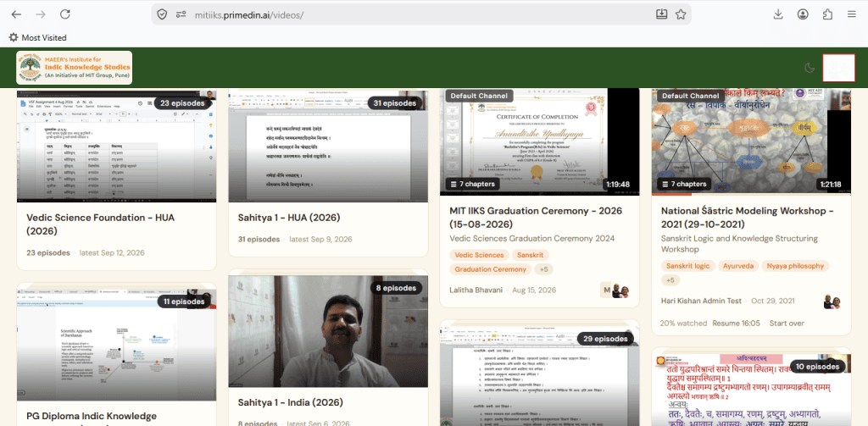868x426 pixels.
Task: Click the address bar URL field
Action: 420,14
